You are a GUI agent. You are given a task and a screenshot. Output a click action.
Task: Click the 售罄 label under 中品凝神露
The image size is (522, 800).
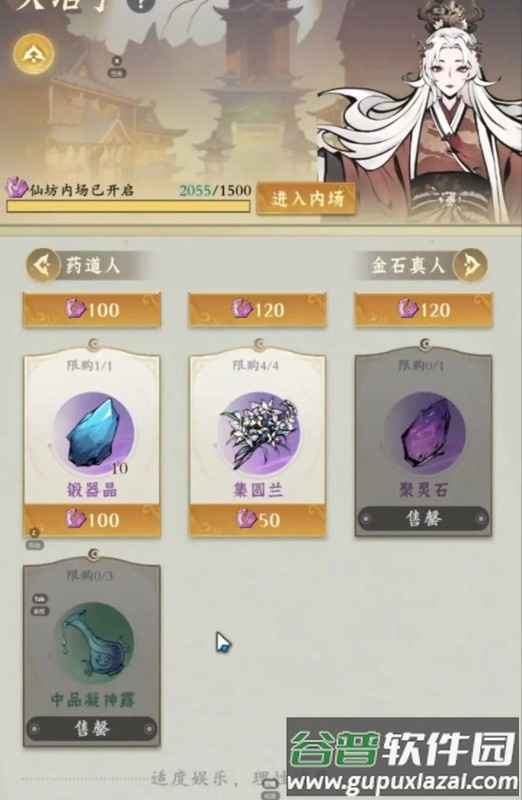(92, 729)
